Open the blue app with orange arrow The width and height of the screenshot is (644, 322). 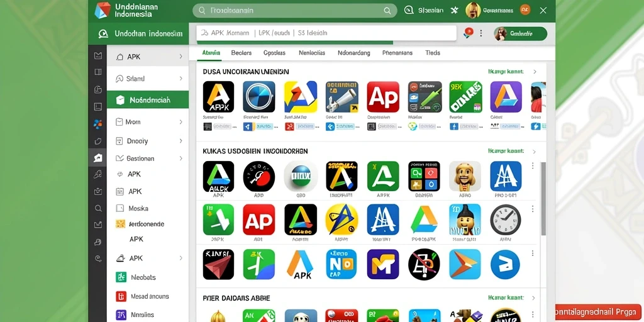pyautogui.click(x=465, y=265)
